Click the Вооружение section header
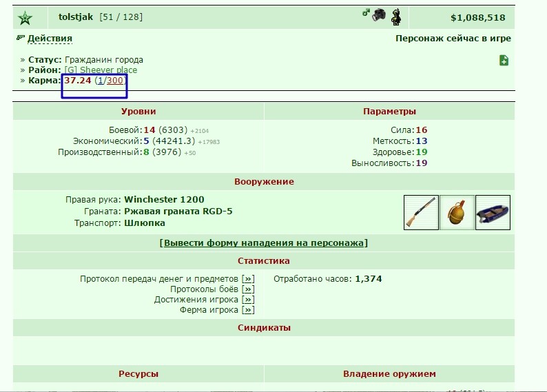This screenshot has height=392, width=547. click(x=264, y=182)
